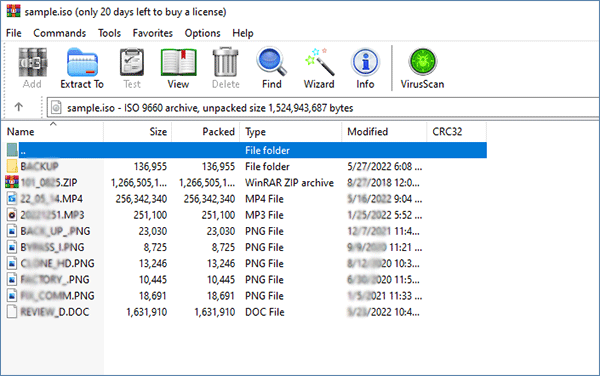Screen dimensions: 600x376
Task: Open the Options menu
Action: (202, 33)
